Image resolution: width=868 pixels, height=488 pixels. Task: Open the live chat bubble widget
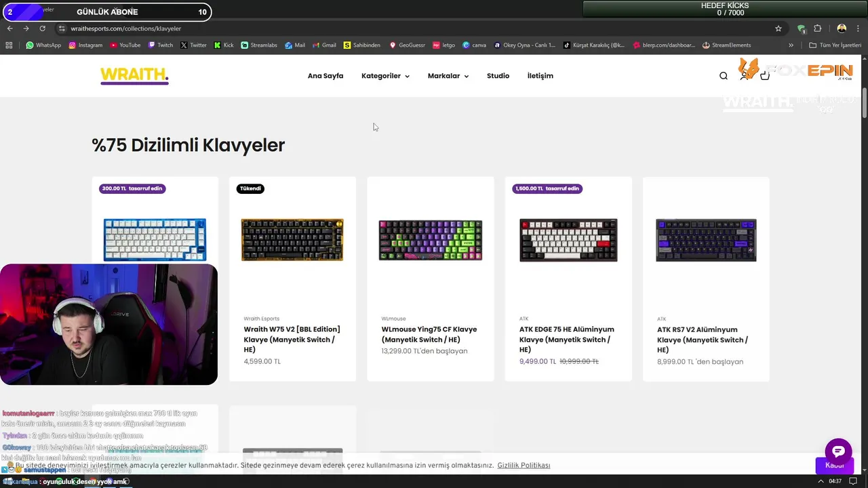coord(838,452)
